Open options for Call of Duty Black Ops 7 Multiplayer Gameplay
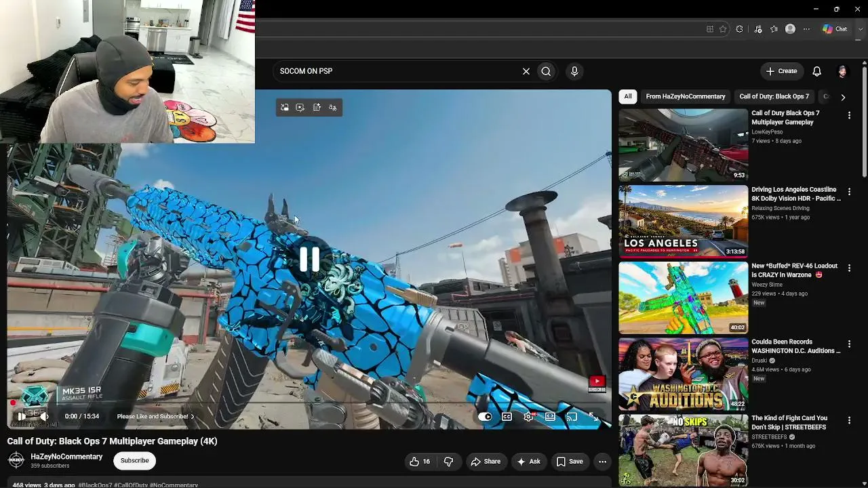The height and width of the screenshot is (488, 868). (x=849, y=116)
